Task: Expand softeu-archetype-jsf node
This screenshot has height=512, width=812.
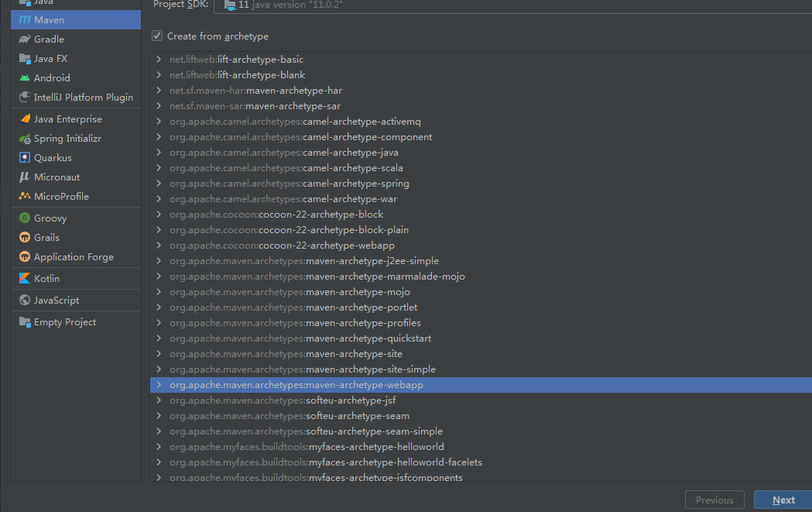Action: (x=159, y=400)
